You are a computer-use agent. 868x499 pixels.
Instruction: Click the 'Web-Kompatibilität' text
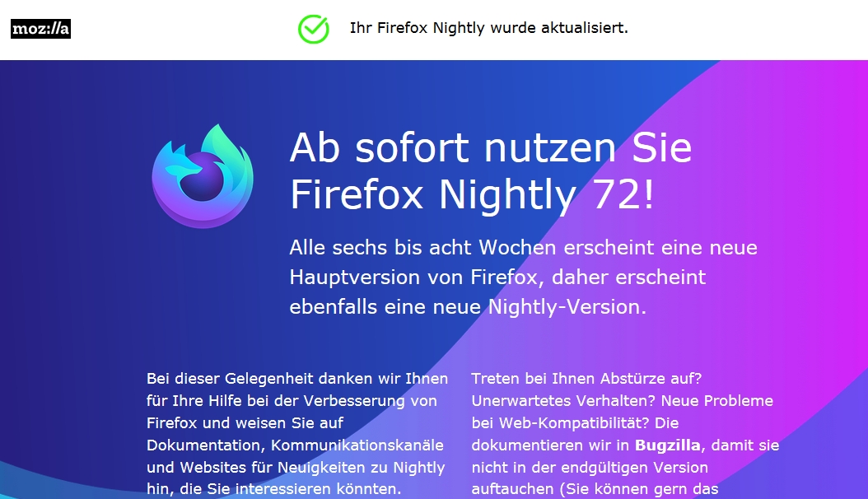[x=572, y=423]
